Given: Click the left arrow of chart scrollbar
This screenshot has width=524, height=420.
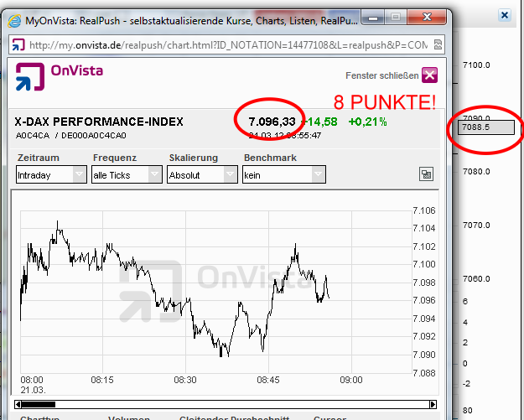Looking at the screenshot, I should [x=18, y=405].
